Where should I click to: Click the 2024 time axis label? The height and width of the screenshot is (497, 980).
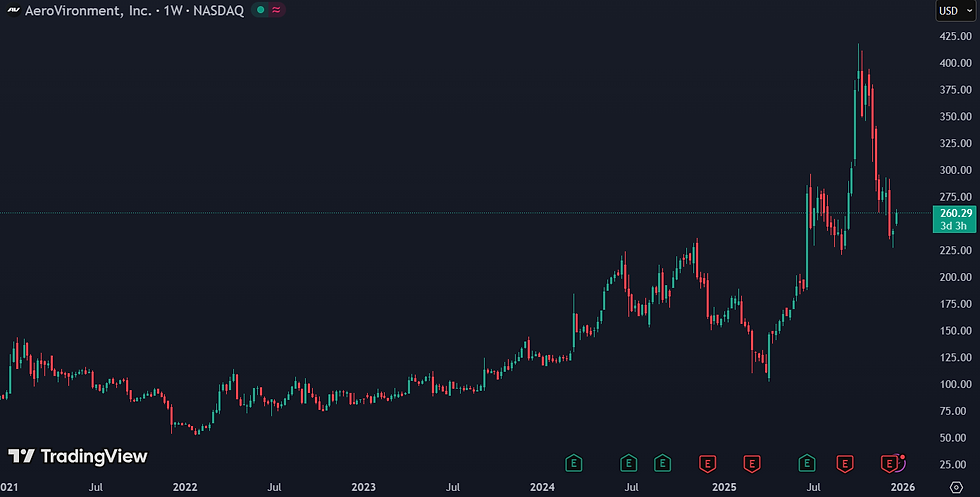(x=542, y=487)
